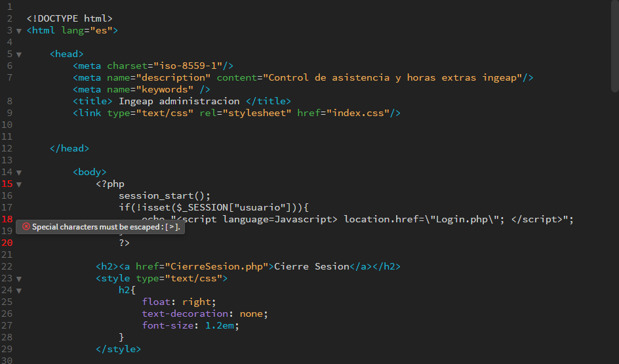Click the session_start(); statement
Viewport: 619px width, 364px height.
[x=165, y=196]
